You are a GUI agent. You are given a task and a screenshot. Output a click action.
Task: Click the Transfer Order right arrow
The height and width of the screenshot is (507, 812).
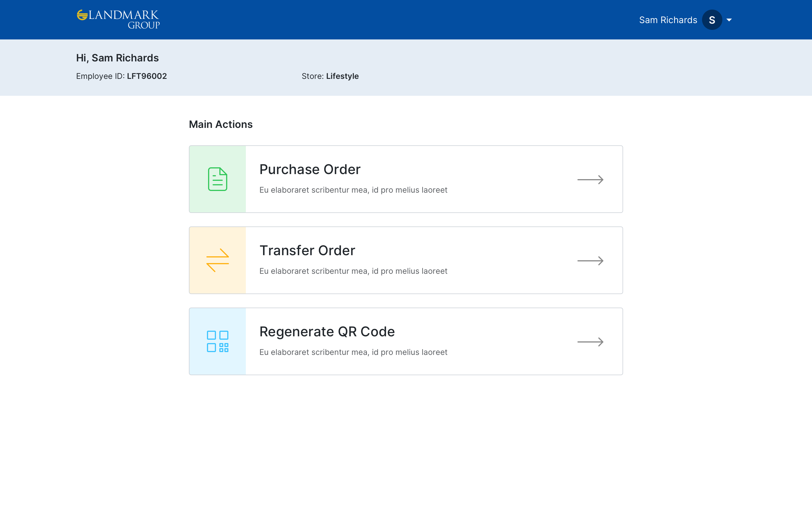click(590, 261)
